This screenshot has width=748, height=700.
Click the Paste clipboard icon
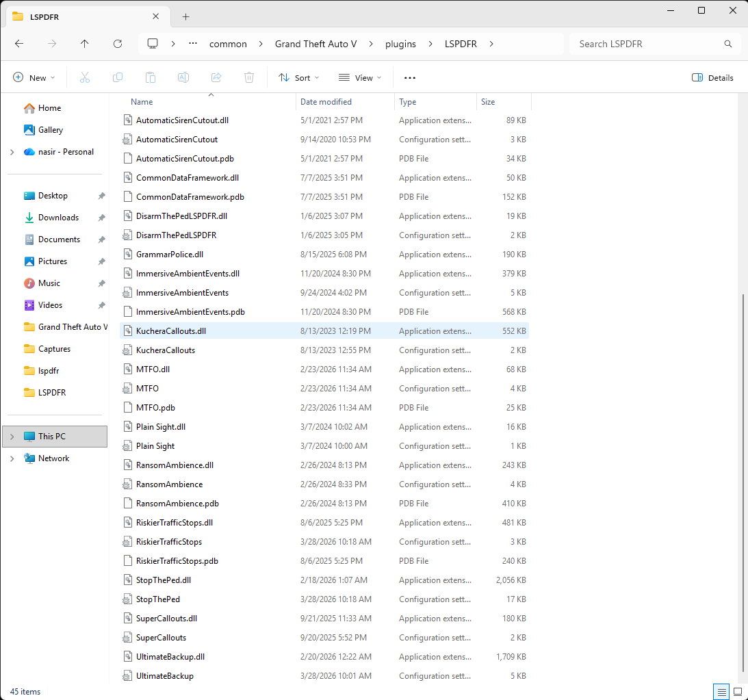point(151,78)
